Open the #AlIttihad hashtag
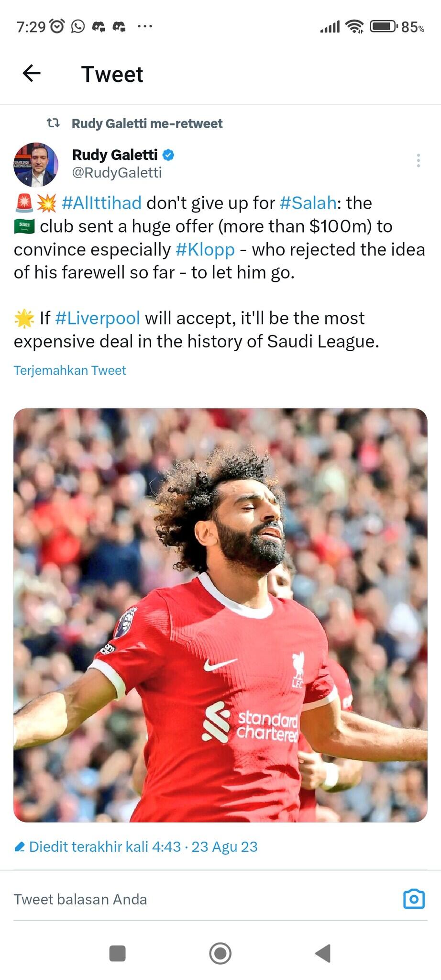 point(101,203)
